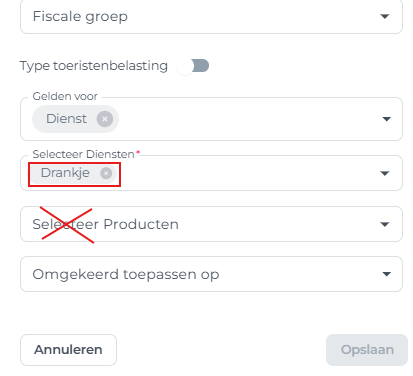Click the Opslaan button
Viewport: 413px width, 376px height.
pos(367,350)
